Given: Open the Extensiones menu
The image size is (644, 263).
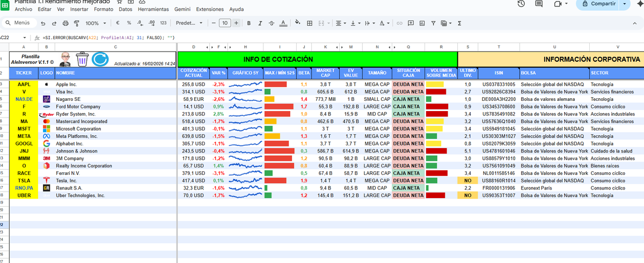Looking at the screenshot, I should coord(210,10).
